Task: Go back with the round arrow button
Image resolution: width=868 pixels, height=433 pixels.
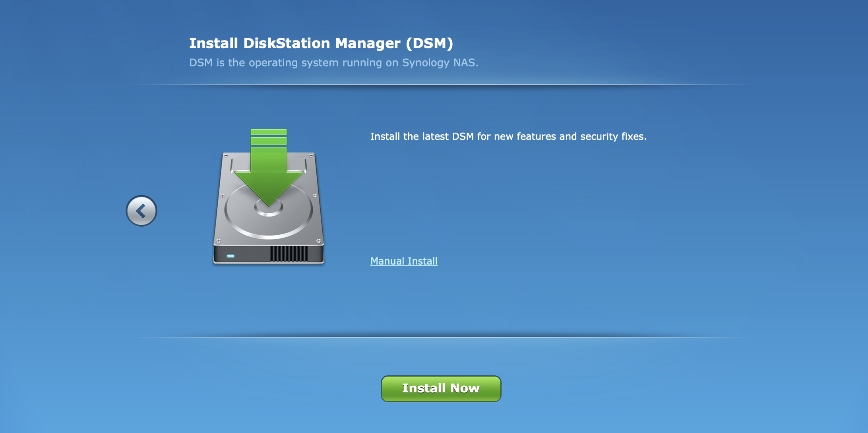Action: point(141,211)
